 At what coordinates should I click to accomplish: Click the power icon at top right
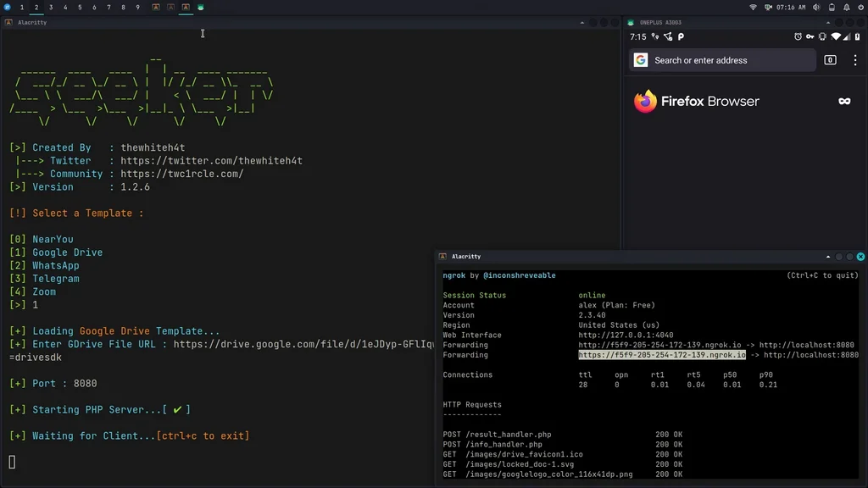[x=860, y=7]
